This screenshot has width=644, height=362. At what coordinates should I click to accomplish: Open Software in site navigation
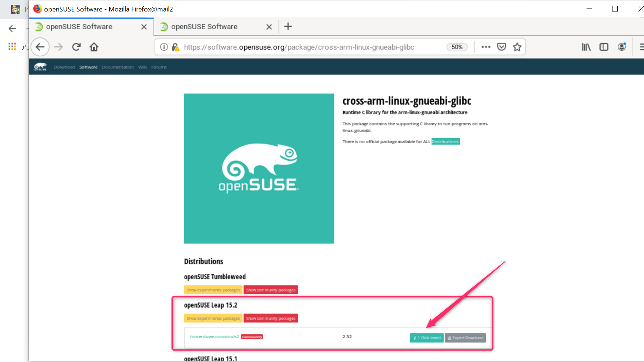(x=88, y=67)
